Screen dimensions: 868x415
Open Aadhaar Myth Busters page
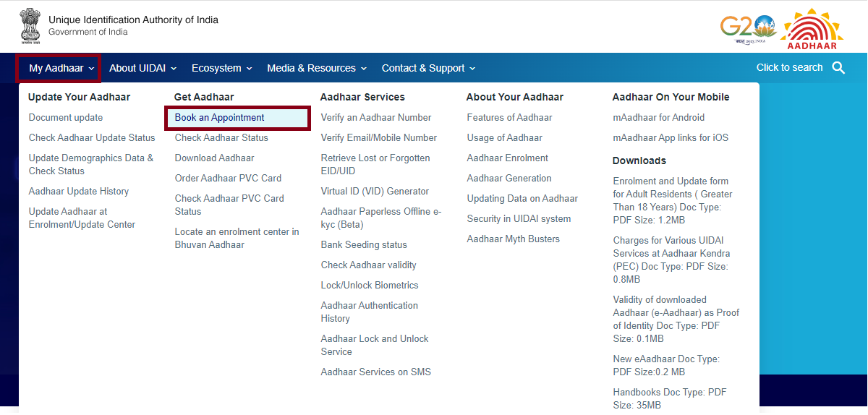pos(513,239)
